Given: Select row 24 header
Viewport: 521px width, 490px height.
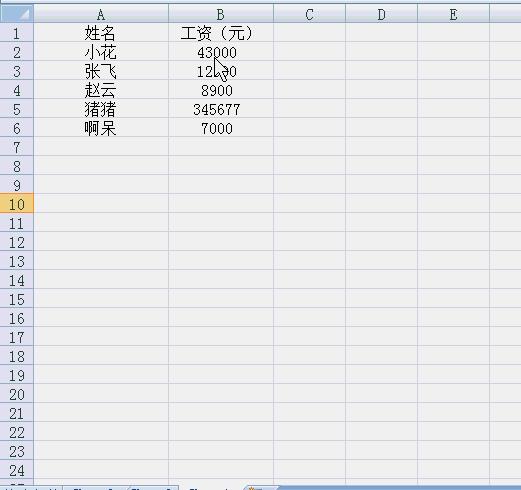Looking at the screenshot, I should [x=17, y=469].
